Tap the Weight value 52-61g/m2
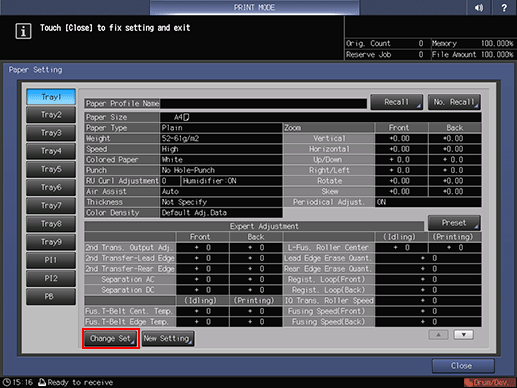517x388 pixels. [x=221, y=138]
